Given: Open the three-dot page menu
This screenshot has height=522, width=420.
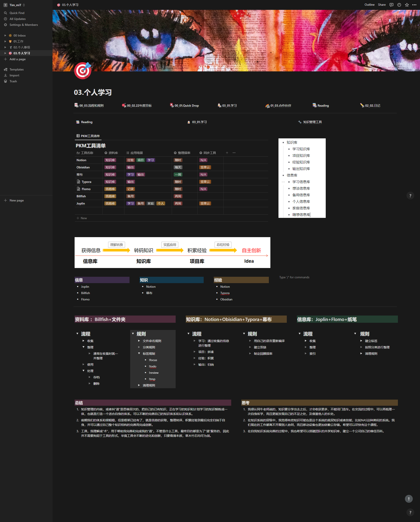Looking at the screenshot, I should click(414, 5).
